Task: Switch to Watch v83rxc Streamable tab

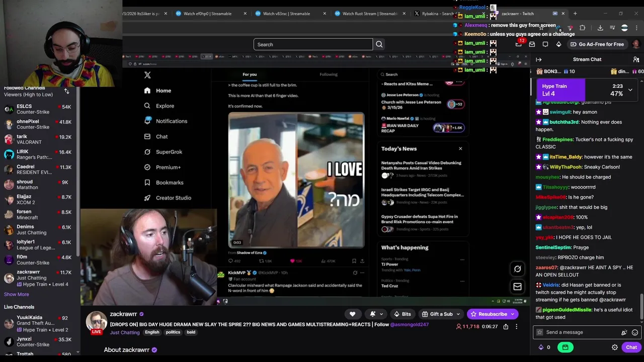Action: (286, 14)
